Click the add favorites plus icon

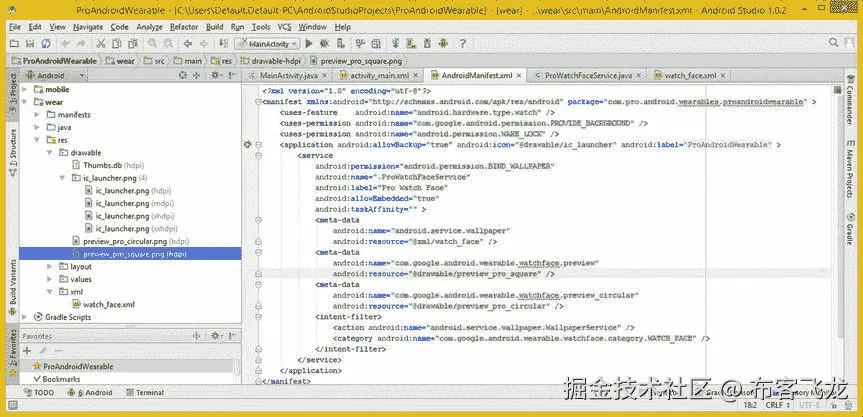[26, 350]
